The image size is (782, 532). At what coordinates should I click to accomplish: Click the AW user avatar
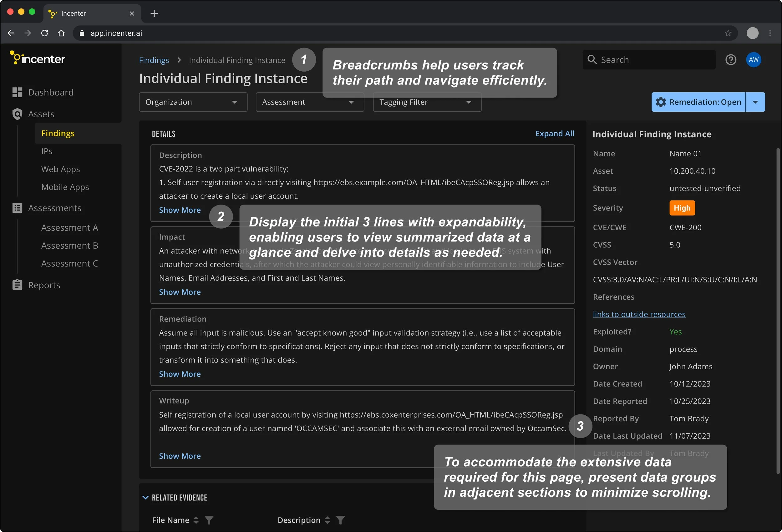point(754,60)
